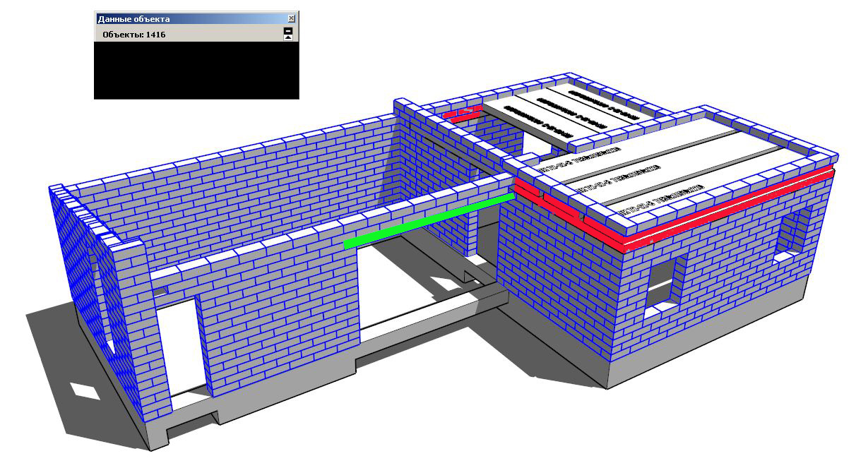Click the 'Данные объекта' title bar
This screenshot has width=868, height=468.
(196, 19)
